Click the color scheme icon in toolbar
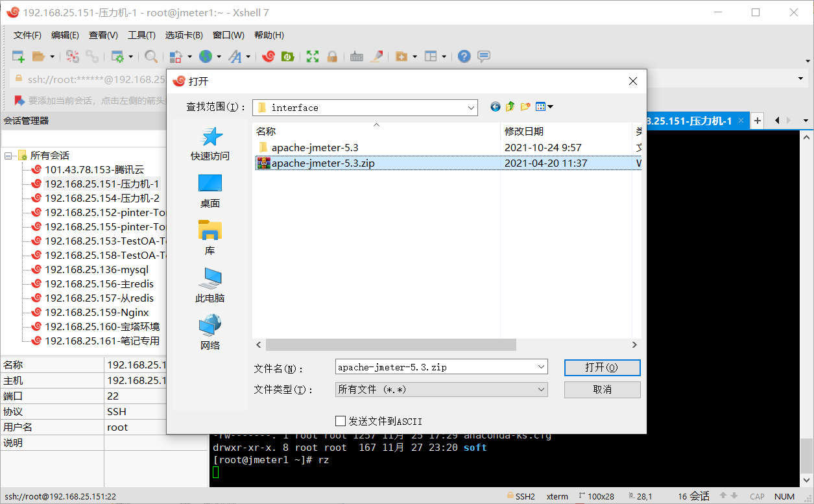The height and width of the screenshot is (504, 814). pos(175,56)
